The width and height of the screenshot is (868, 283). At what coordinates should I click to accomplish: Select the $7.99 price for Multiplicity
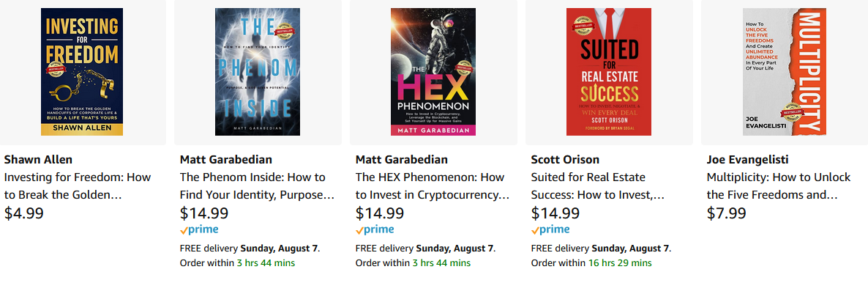tap(726, 213)
